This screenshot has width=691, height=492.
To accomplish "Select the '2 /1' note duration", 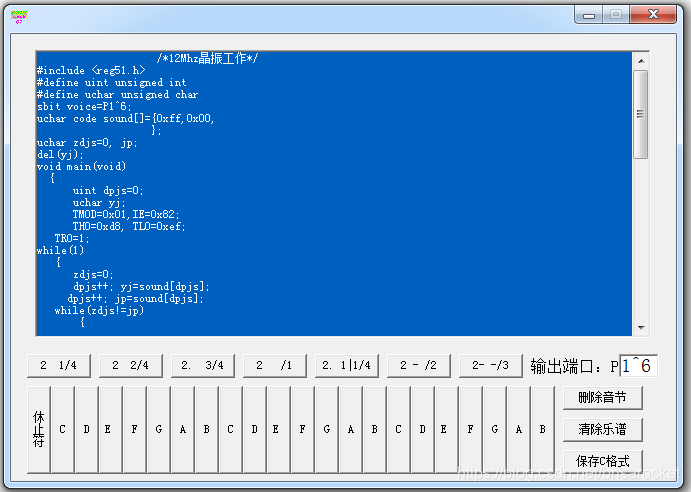I will [275, 365].
